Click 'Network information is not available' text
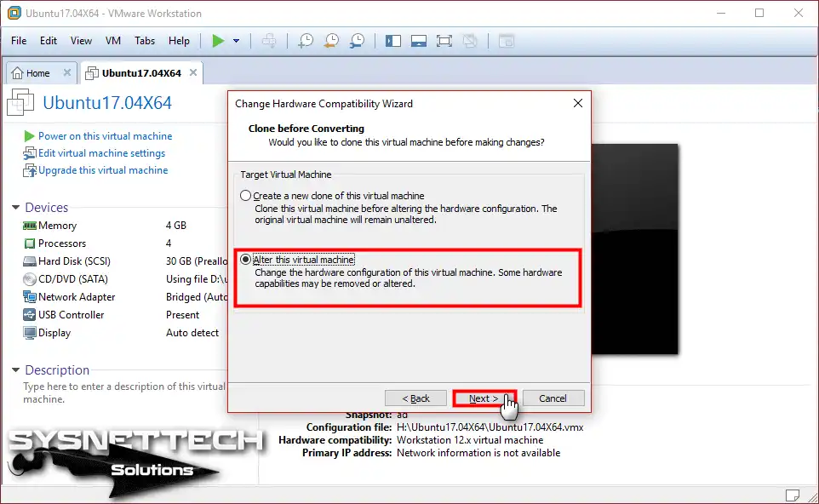 pyautogui.click(x=478, y=453)
